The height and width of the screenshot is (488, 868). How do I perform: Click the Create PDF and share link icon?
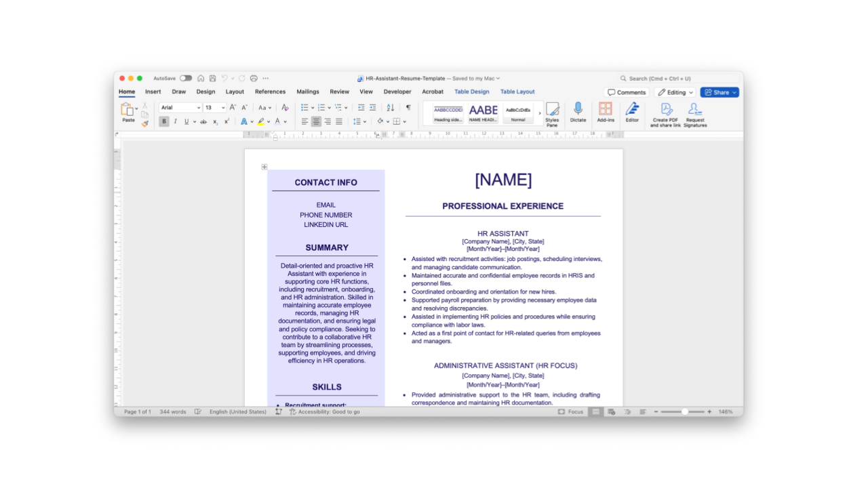click(x=666, y=109)
